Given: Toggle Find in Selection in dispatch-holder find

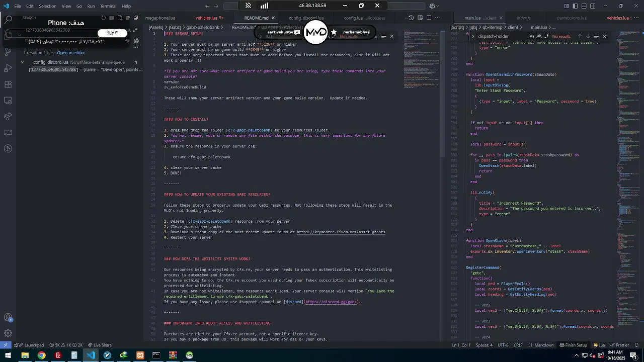Looking at the screenshot, I should pos(596,36).
